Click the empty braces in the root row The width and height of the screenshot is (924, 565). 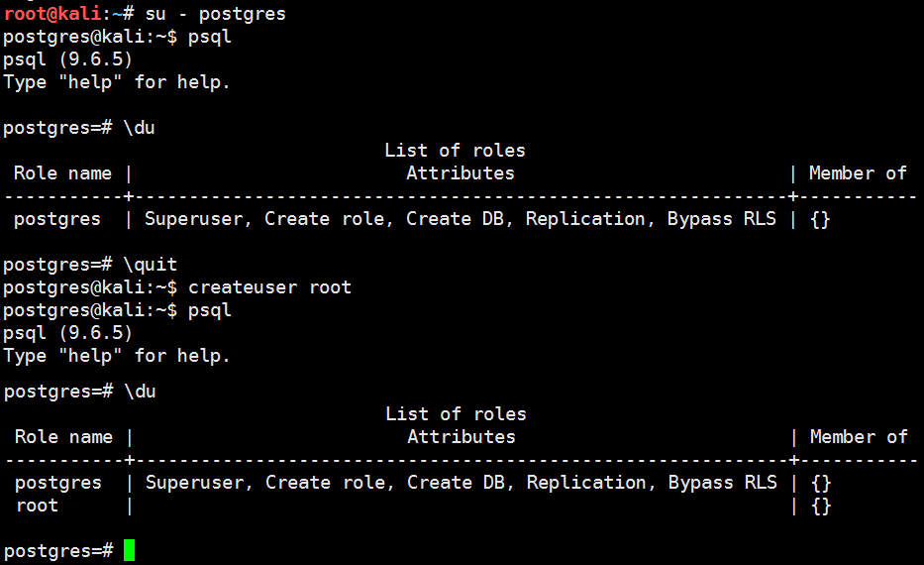[821, 507]
